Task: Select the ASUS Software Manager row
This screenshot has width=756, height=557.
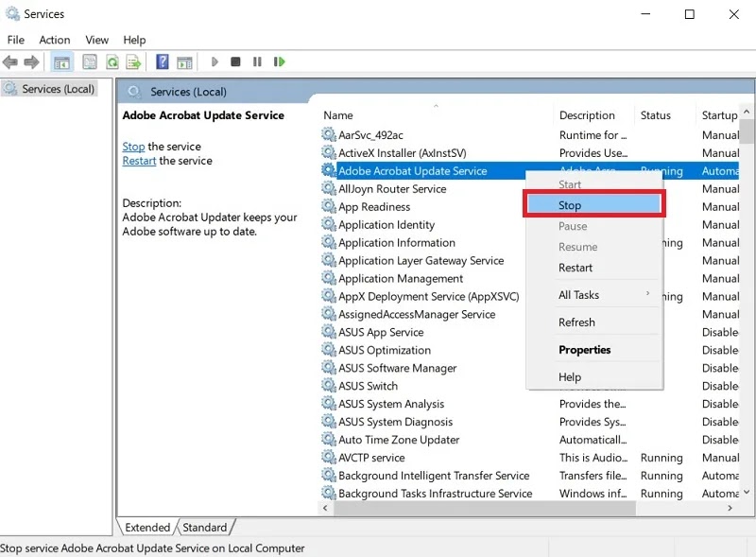Action: click(530, 368)
